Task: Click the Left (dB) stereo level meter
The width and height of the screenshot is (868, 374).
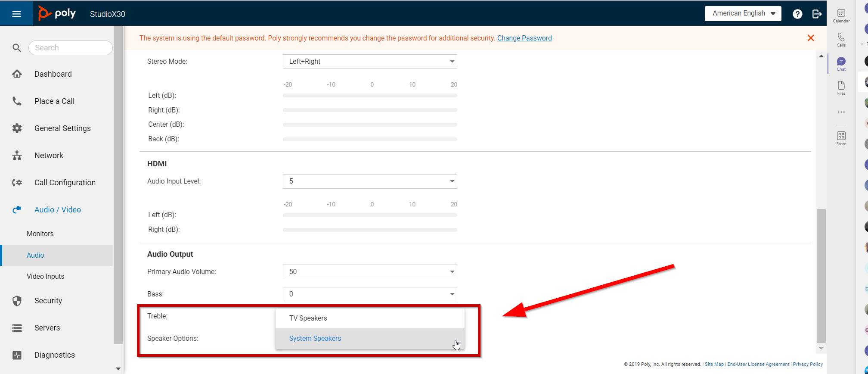Action: (370, 95)
